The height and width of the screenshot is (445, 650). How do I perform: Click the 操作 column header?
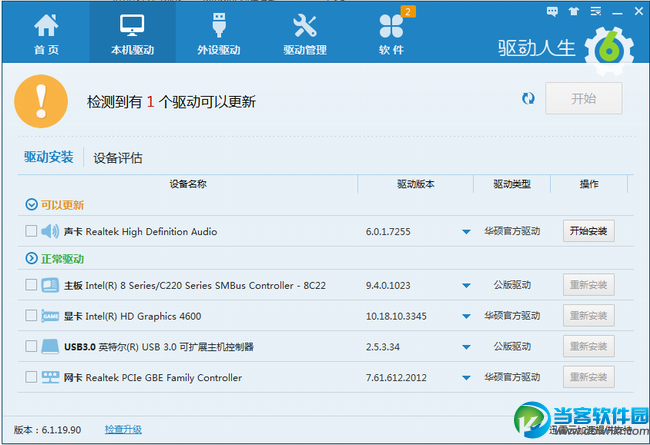pyautogui.click(x=589, y=184)
